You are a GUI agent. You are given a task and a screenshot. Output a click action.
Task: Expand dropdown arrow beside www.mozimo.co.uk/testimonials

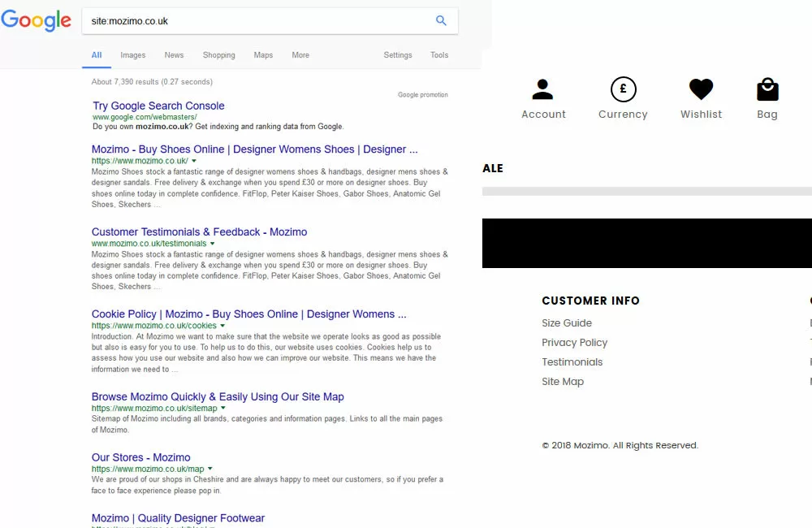click(213, 244)
